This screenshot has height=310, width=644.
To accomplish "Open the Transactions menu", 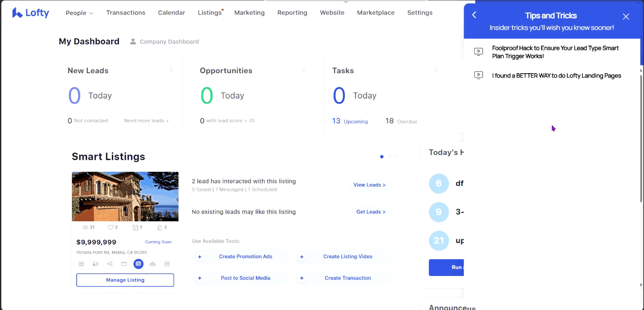I will (x=126, y=13).
